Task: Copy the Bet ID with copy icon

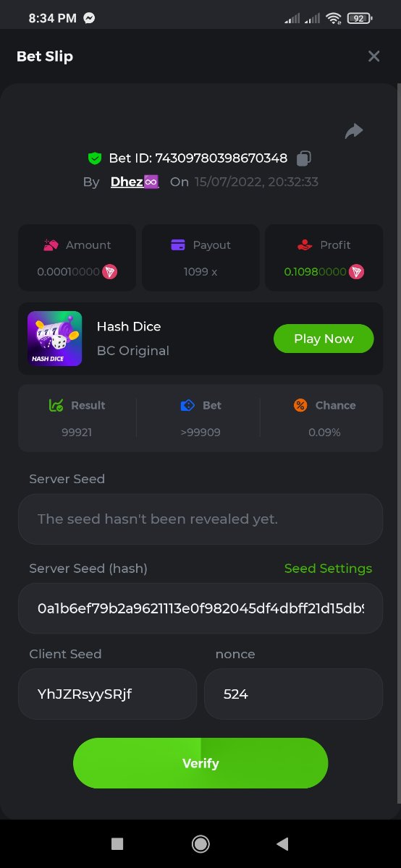Action: 305,158
